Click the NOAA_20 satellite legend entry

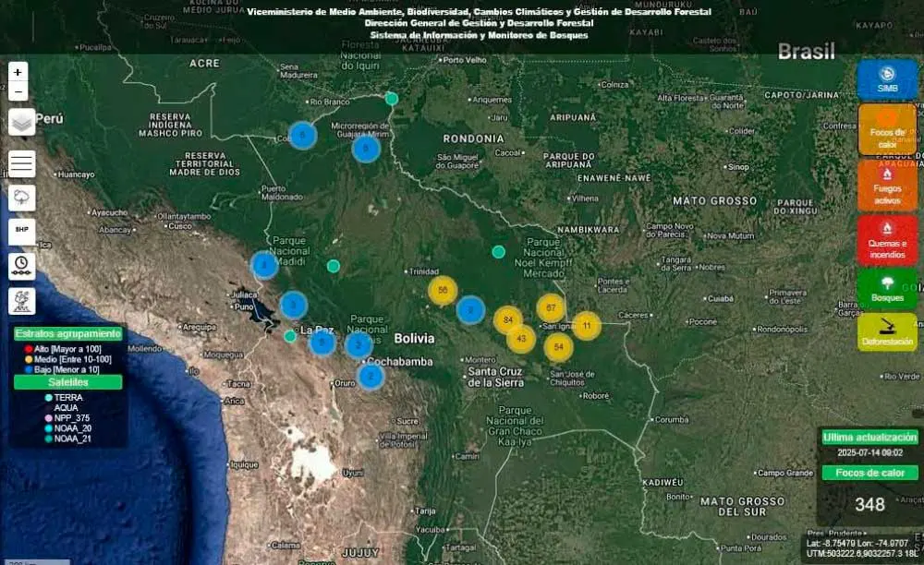click(67, 428)
